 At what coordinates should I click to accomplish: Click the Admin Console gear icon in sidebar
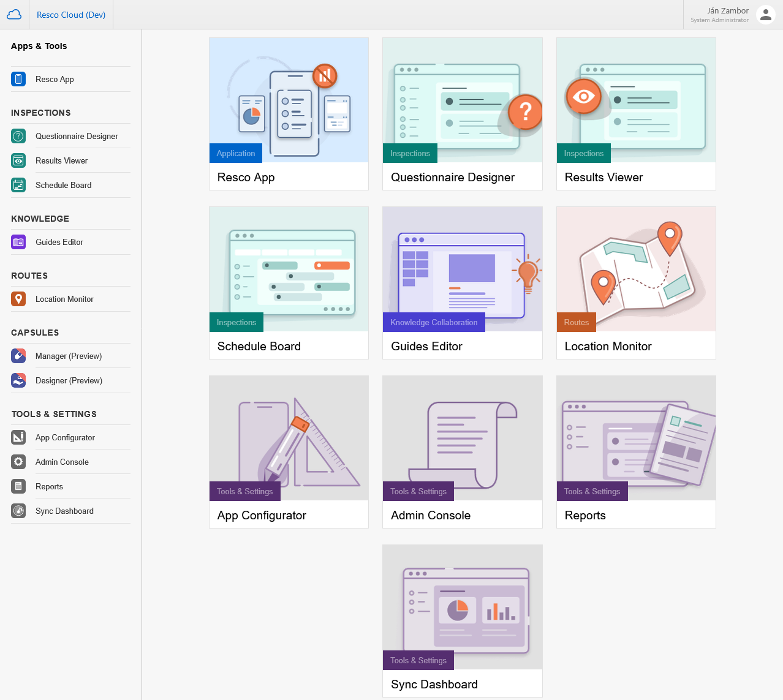point(18,462)
